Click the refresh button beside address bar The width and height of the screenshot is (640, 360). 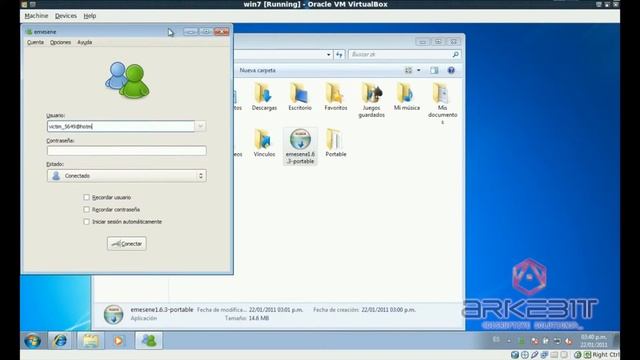(339, 55)
